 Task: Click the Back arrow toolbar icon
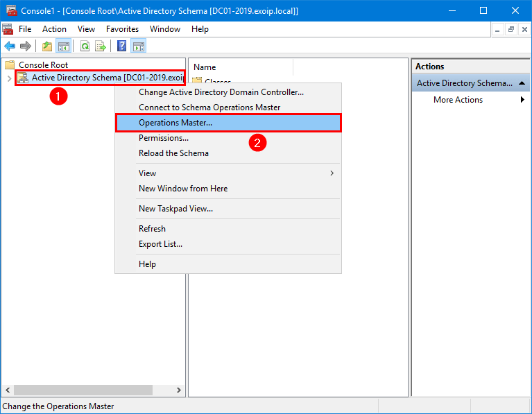click(x=10, y=46)
